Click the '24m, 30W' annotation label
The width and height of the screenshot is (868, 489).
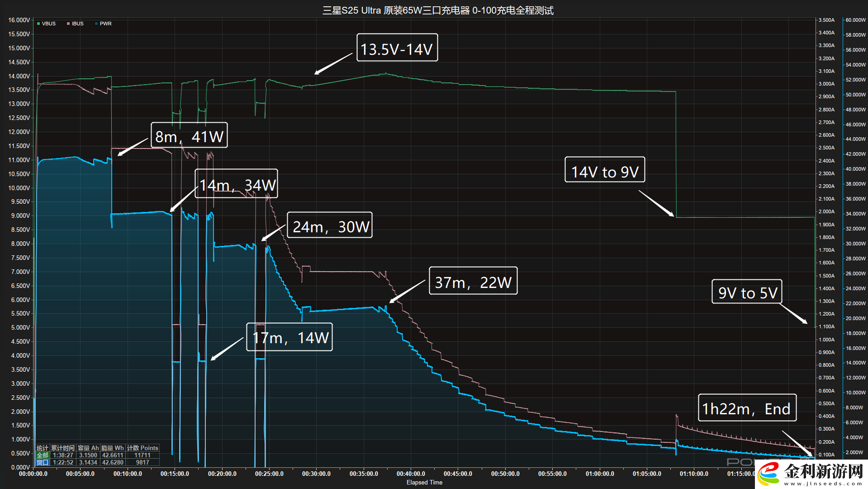330,225
